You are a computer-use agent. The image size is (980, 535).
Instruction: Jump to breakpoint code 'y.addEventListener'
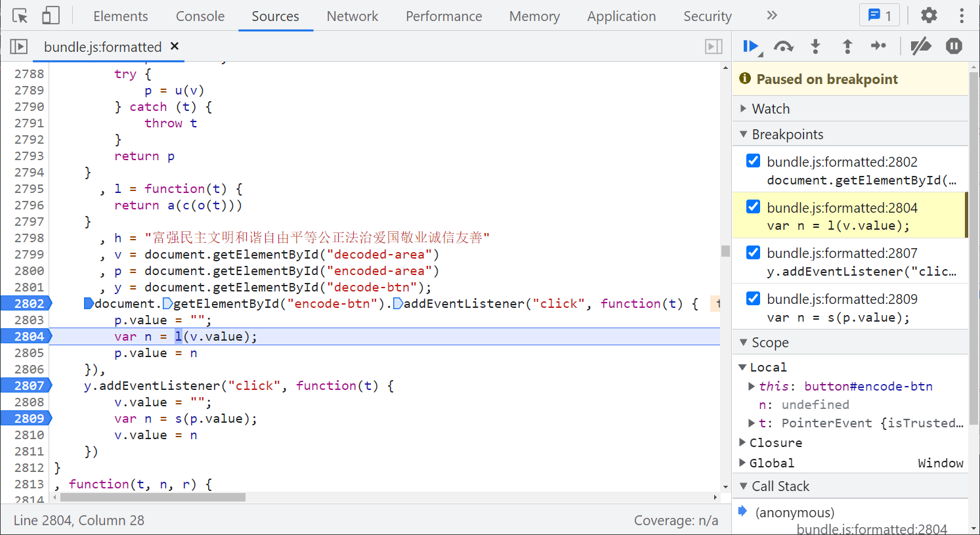coord(861,272)
